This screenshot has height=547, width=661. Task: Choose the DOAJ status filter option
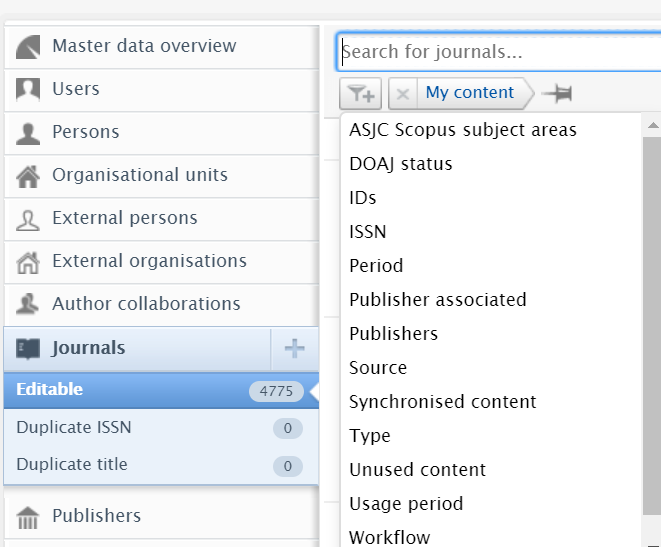click(401, 164)
